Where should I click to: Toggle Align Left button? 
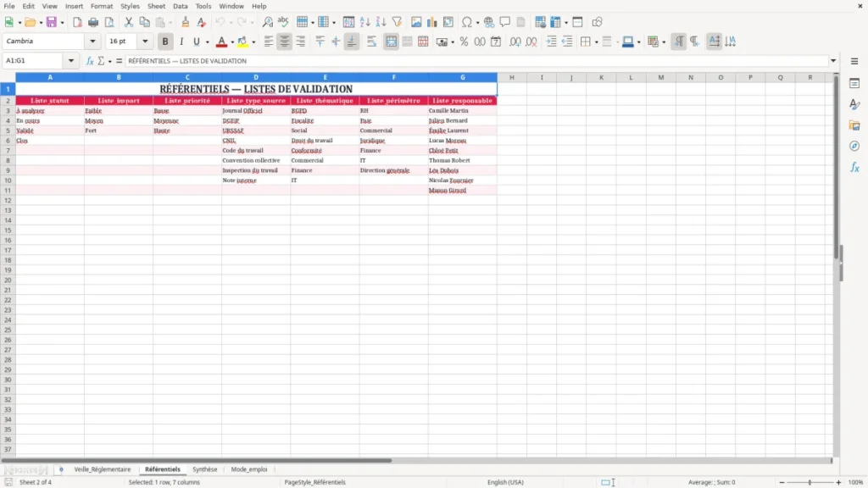point(269,42)
